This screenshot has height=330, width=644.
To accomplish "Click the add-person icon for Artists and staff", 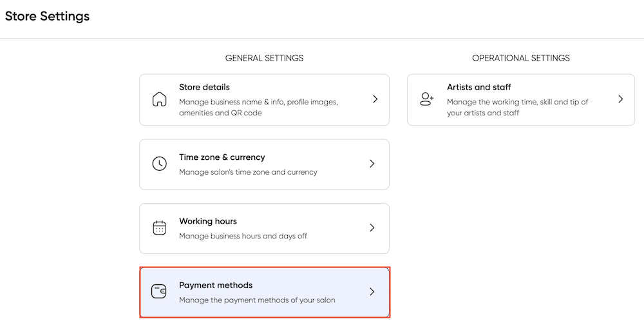I will pyautogui.click(x=427, y=99).
